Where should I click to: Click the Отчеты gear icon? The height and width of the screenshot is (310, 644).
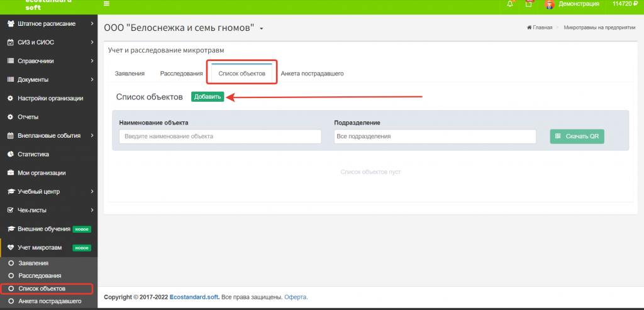click(x=11, y=117)
